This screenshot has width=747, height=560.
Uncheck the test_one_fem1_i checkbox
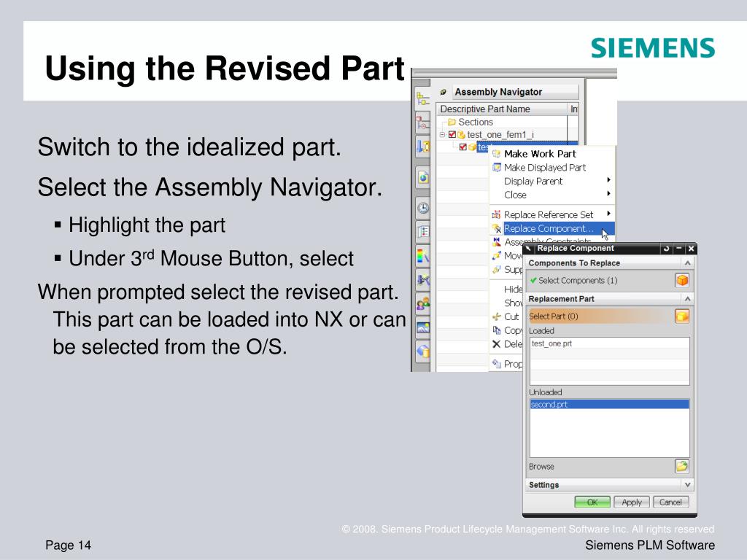pyautogui.click(x=452, y=135)
